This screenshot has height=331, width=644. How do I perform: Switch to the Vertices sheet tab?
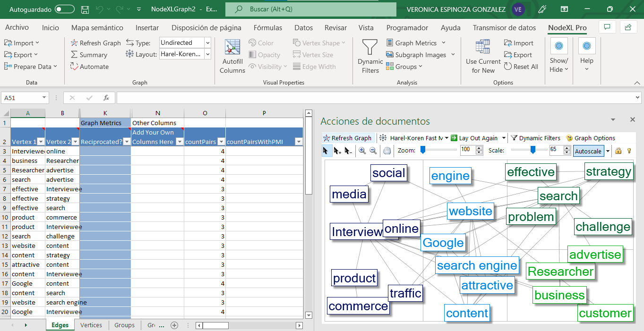[x=92, y=325]
